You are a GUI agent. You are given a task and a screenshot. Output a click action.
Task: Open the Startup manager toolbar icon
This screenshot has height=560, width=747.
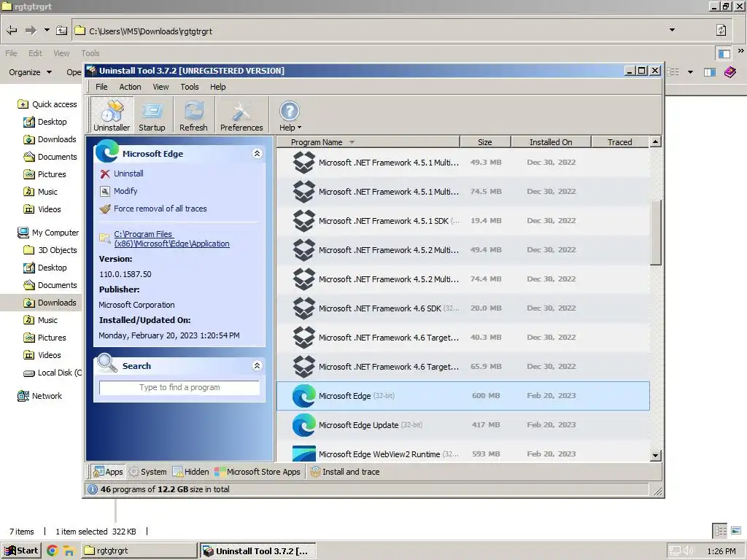152,114
